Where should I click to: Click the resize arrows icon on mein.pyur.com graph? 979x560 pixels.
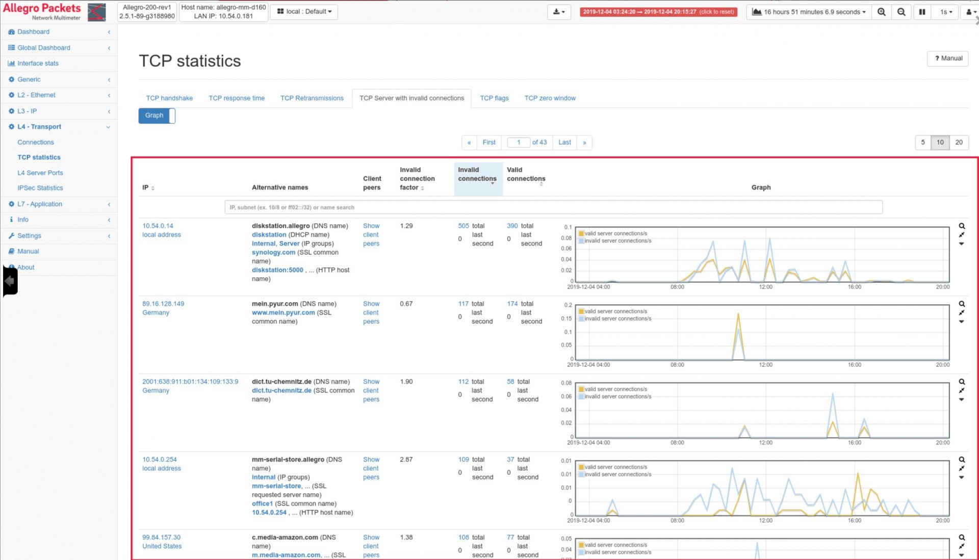[962, 313]
